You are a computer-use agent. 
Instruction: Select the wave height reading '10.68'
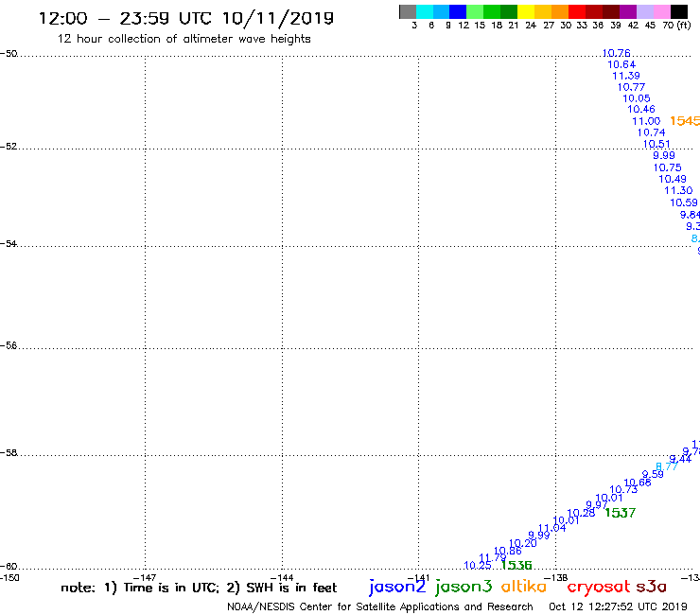pyautogui.click(x=638, y=483)
